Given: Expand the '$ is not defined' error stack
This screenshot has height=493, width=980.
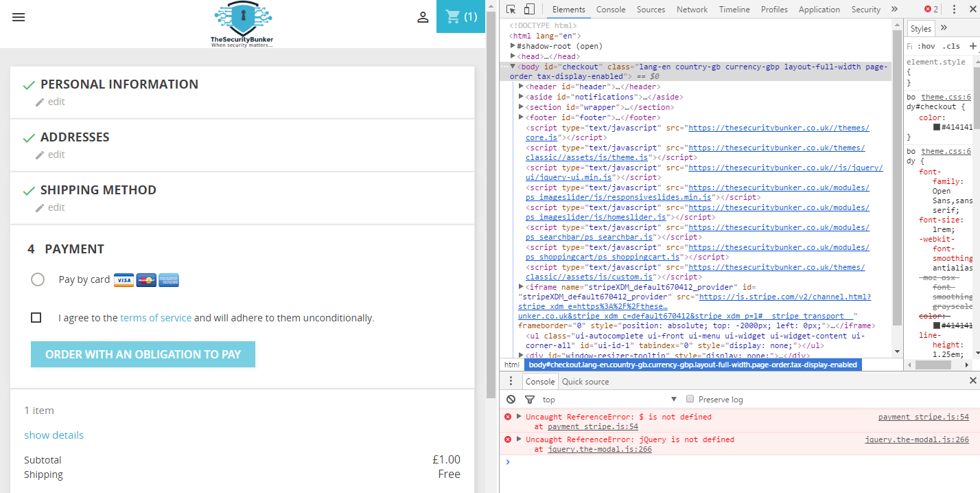Looking at the screenshot, I should tap(520, 417).
